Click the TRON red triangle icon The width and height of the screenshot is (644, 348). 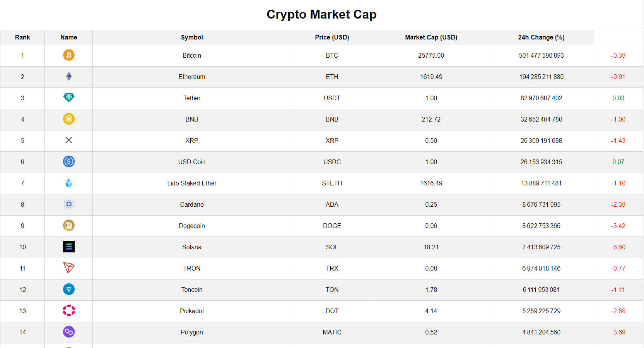point(69,268)
